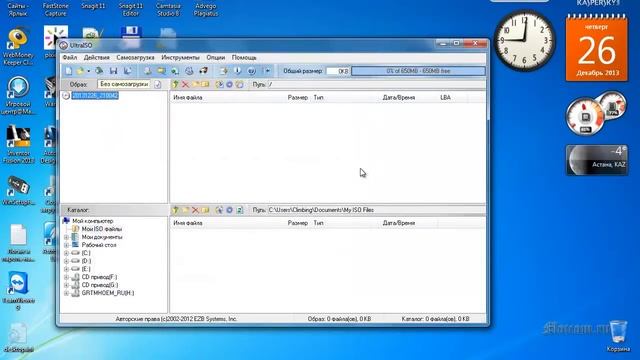
Task: Select Мой компьютер in the catalog tree
Action: [93, 221]
